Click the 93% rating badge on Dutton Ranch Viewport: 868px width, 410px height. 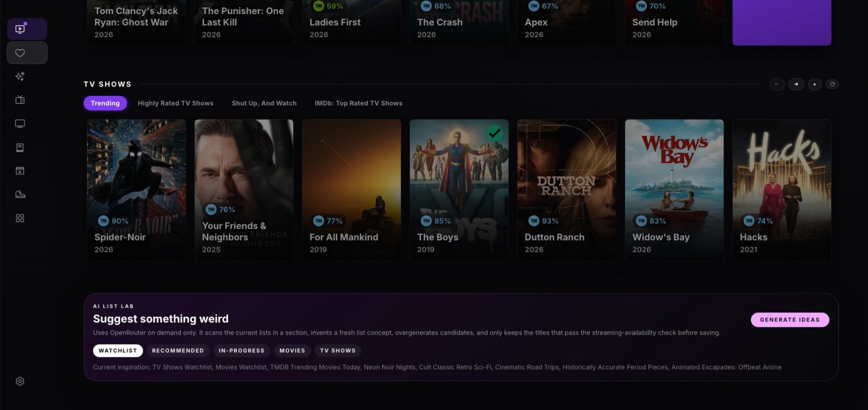coord(544,221)
